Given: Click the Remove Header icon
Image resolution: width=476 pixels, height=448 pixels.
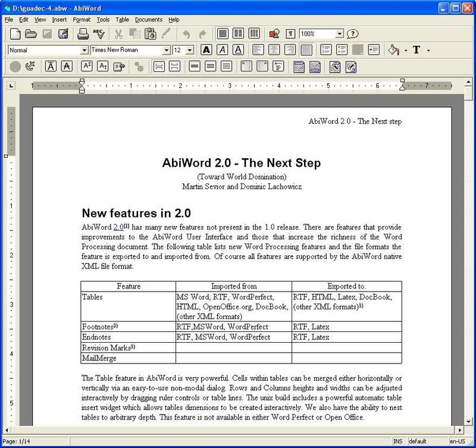Looking at the screenshot, I should pyautogui.click(x=335, y=67).
